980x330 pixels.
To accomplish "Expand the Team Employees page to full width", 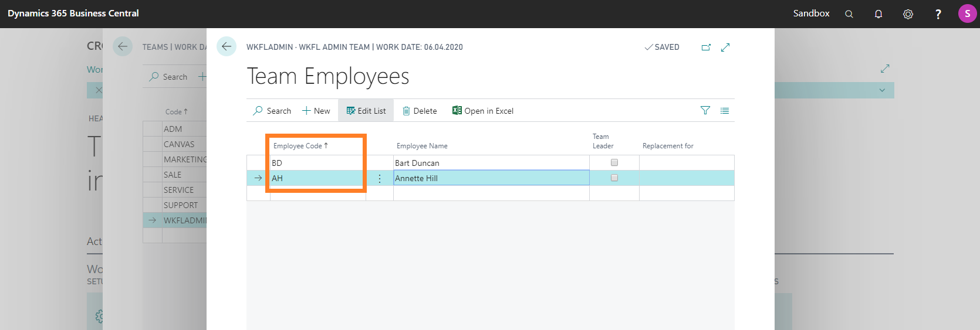I will (725, 47).
